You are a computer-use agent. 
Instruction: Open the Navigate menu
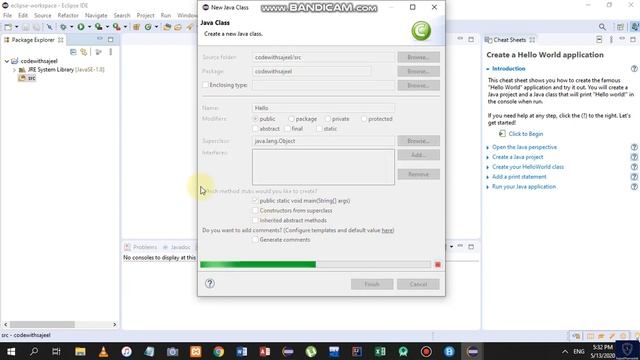point(96,15)
